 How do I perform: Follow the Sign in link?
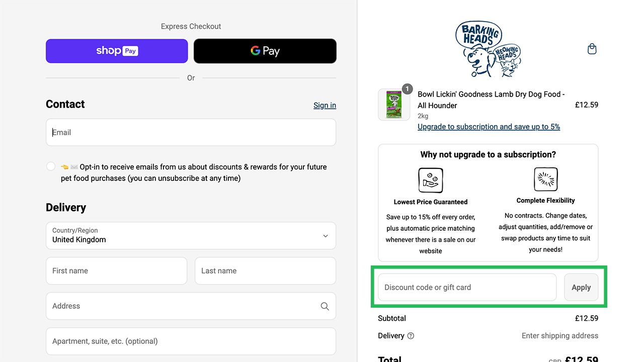coord(325,105)
